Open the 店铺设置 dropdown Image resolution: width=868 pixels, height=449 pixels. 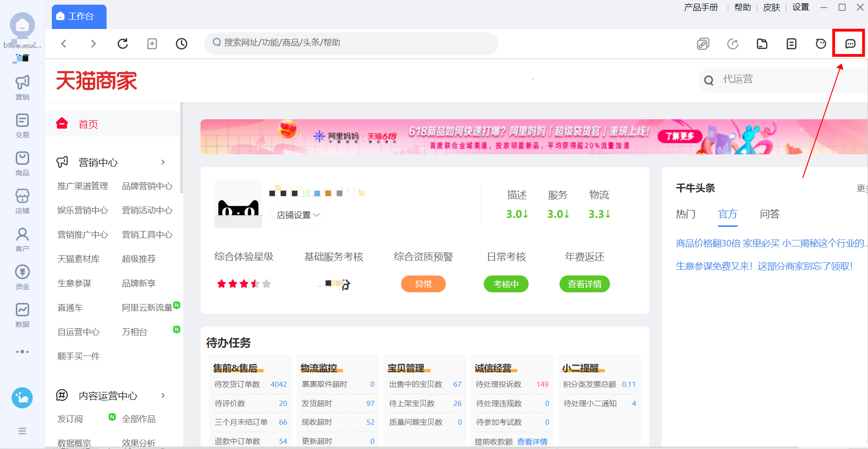point(298,215)
